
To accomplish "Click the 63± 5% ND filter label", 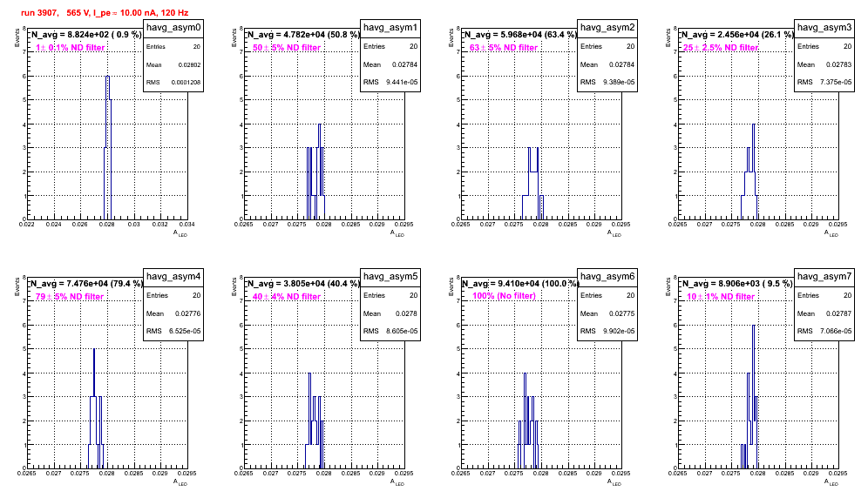I will [x=504, y=48].
